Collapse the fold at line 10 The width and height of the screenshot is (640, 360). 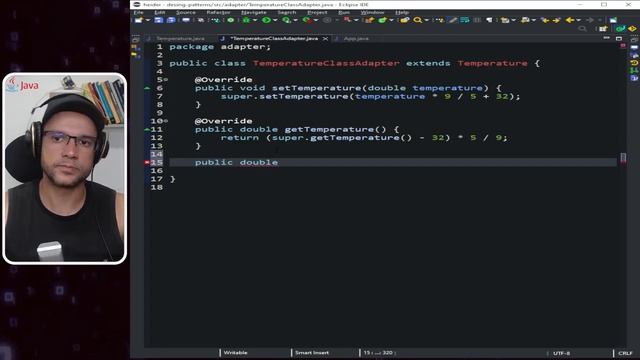(166, 121)
